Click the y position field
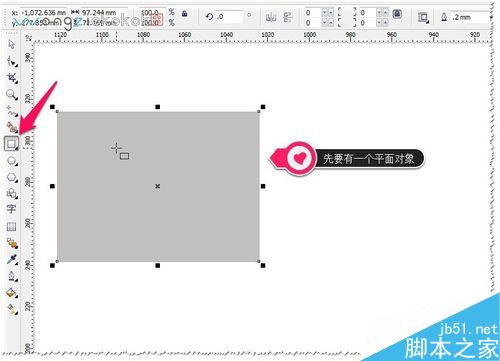500x361 pixels. coord(44,22)
